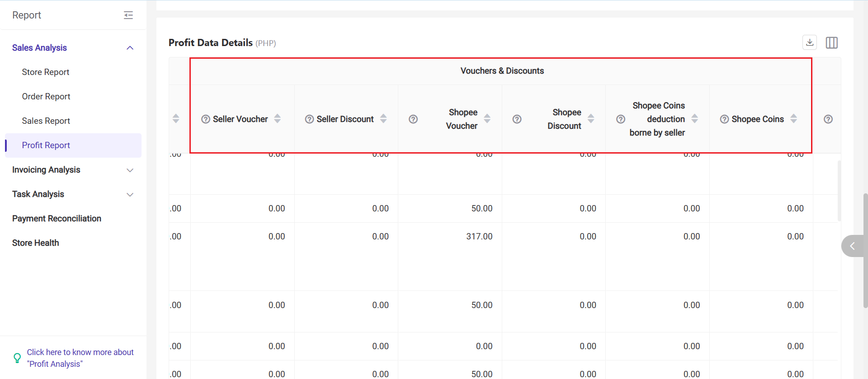Sort by the partially hidden leftmost column
Viewport: 868px width, 379px height.
click(176, 119)
